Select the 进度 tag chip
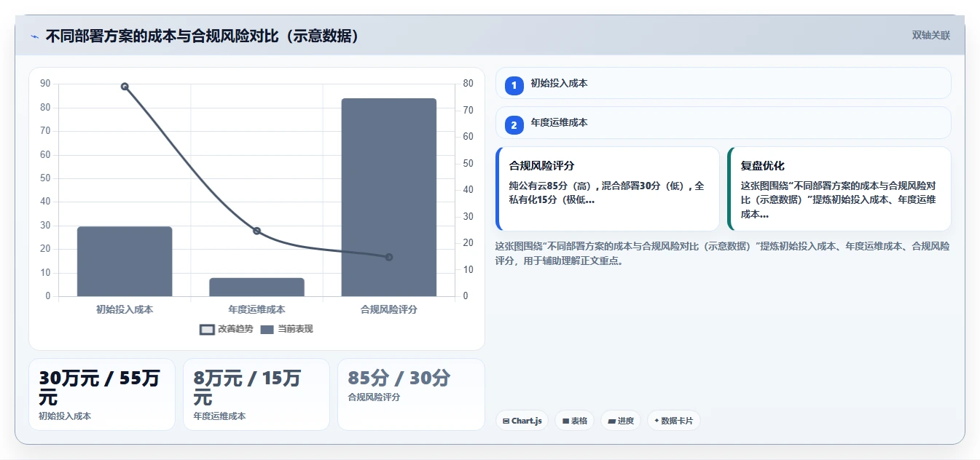 tap(621, 421)
